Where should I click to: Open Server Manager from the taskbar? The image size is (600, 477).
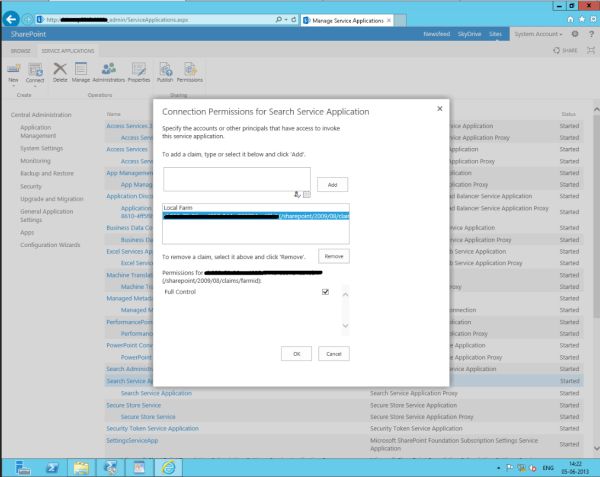pos(23,467)
